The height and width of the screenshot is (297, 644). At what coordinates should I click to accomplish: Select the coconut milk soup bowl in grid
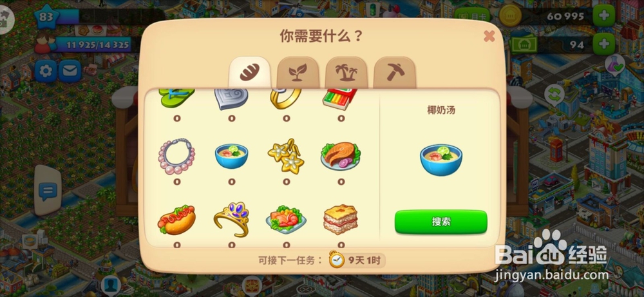[x=231, y=156]
